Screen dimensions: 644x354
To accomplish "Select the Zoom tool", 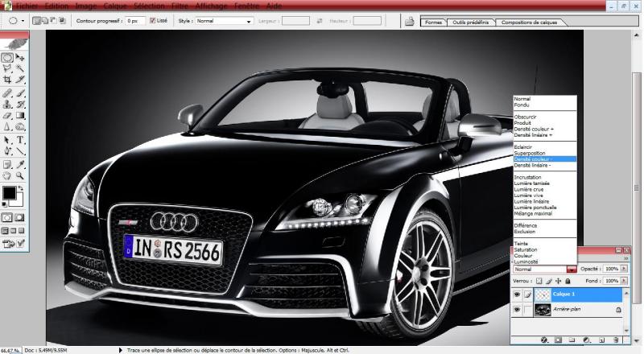I will [x=20, y=175].
